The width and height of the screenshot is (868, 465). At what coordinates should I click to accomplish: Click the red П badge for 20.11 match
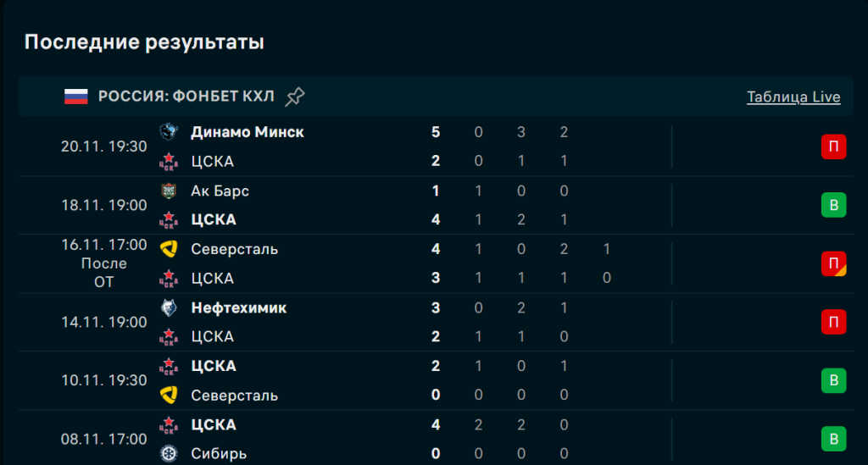(x=833, y=147)
